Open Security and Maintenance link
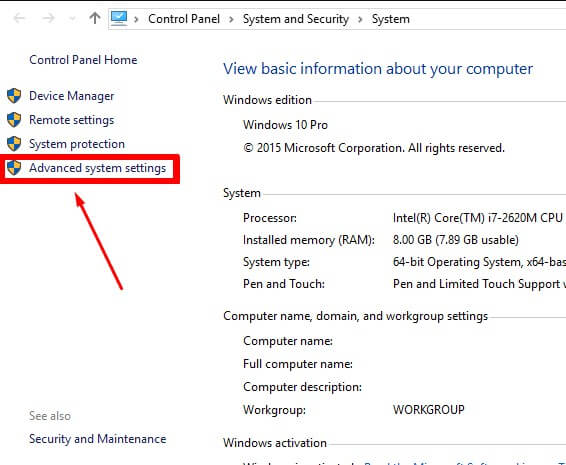The height and width of the screenshot is (465, 566). [97, 439]
